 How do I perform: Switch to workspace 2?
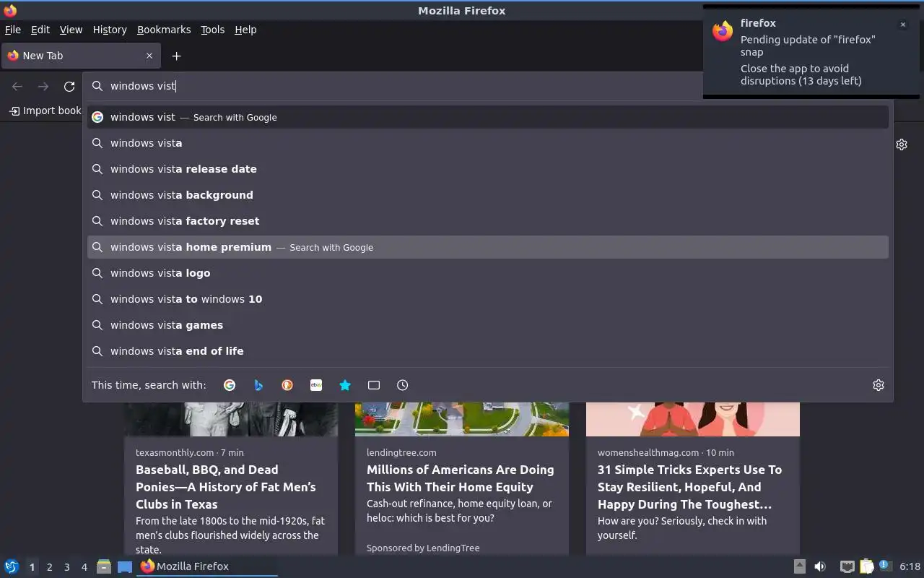tap(49, 567)
